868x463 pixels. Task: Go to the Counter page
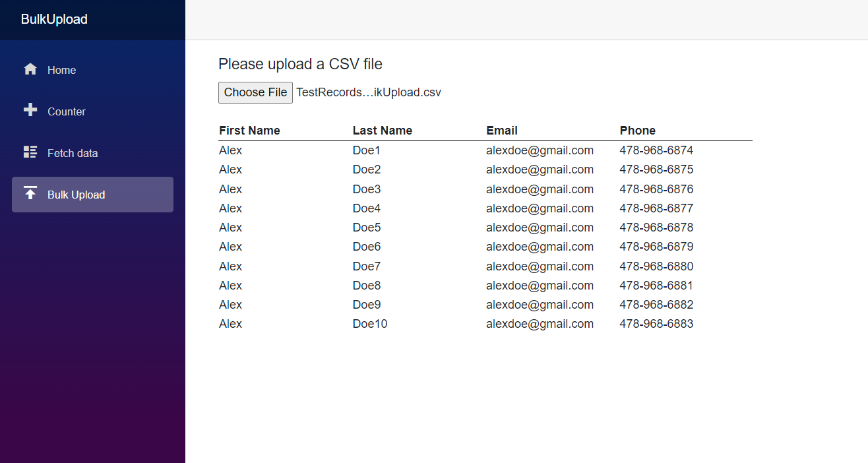coord(67,111)
